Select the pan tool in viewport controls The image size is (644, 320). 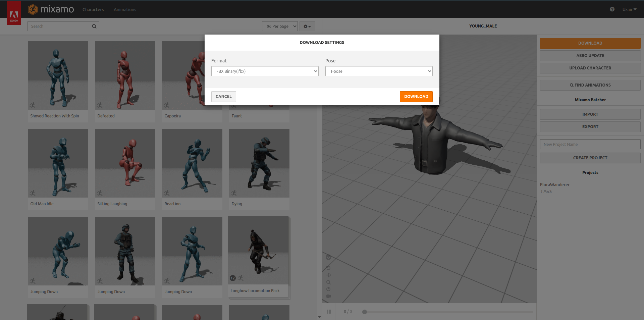tap(328, 275)
